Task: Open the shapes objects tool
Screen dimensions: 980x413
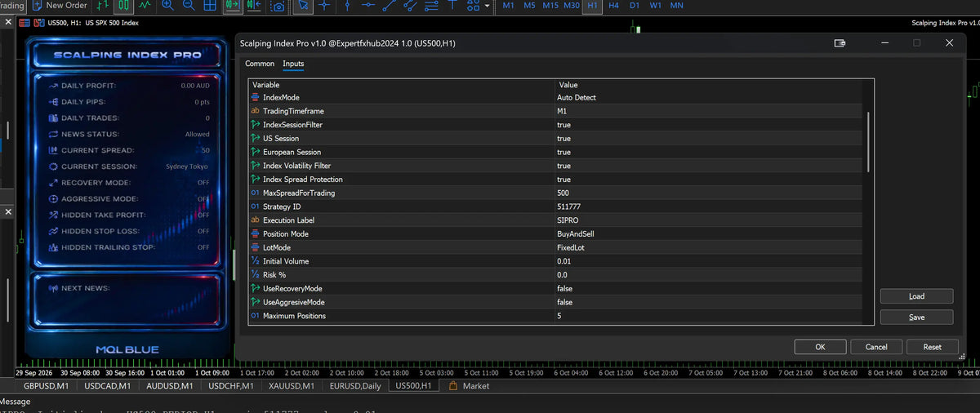Action: click(473, 5)
